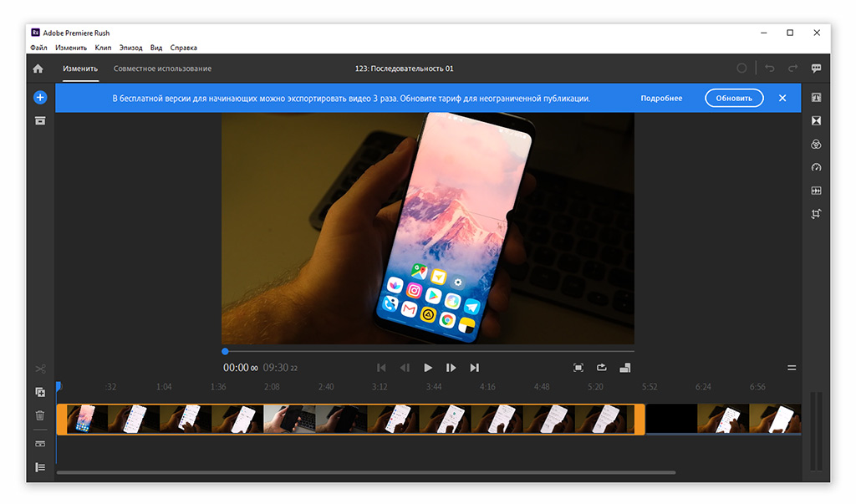Split clip with the scissors icon
This screenshot has height=504, width=856.
(40, 369)
